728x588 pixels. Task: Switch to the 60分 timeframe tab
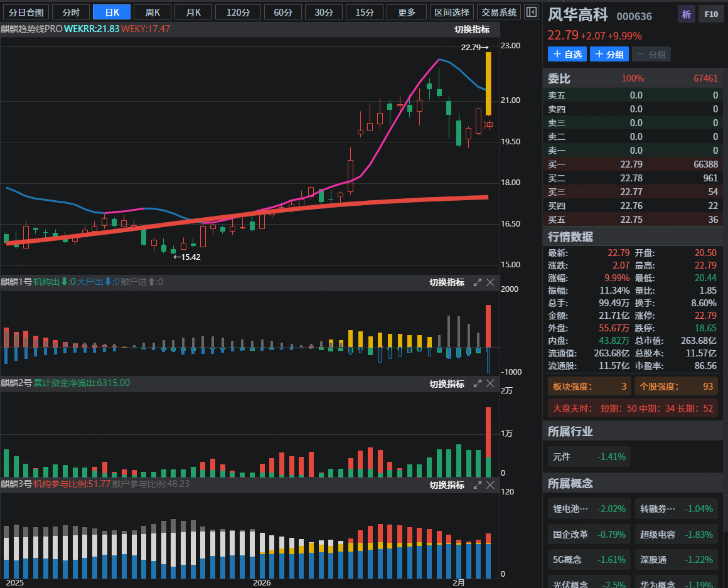point(283,12)
